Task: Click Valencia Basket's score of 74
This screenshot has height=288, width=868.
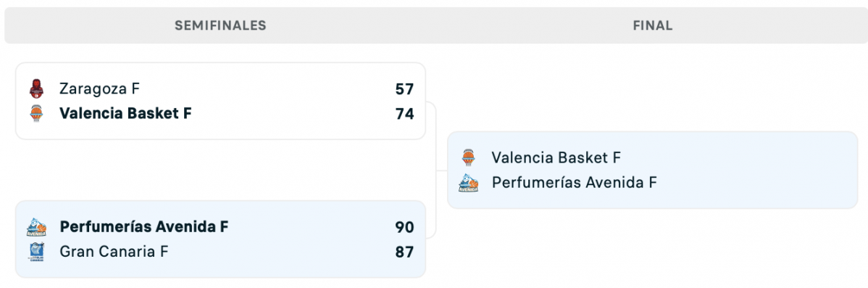Action: coord(405,114)
